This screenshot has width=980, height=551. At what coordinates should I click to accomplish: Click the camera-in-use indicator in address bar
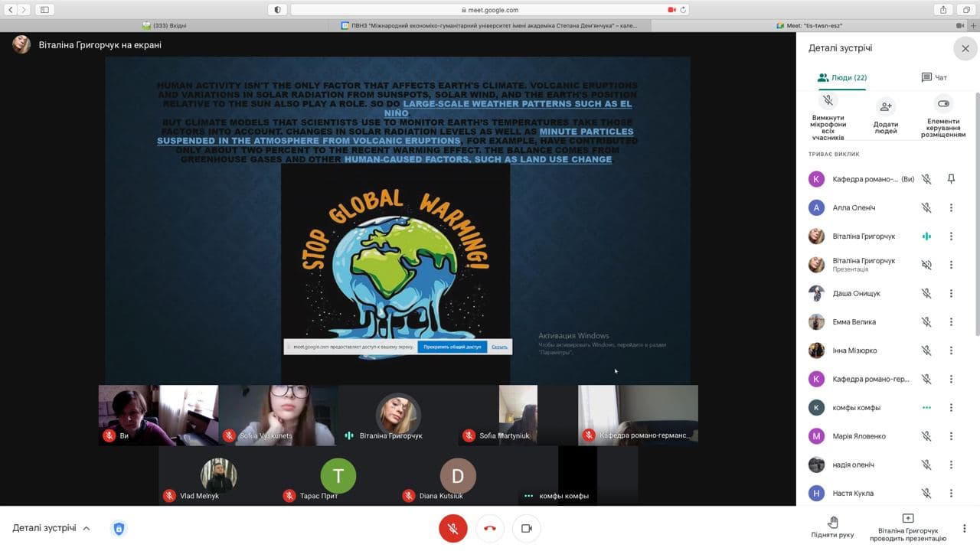click(x=671, y=10)
